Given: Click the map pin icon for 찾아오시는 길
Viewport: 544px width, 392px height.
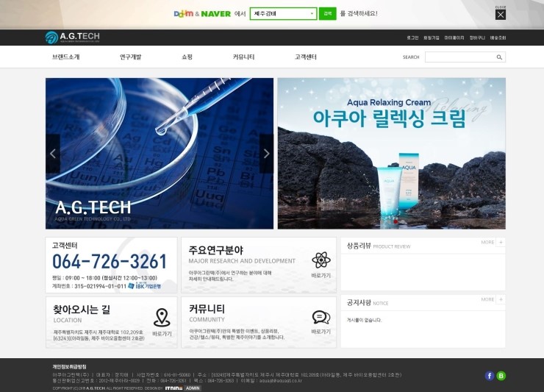Looking at the screenshot, I should coord(162,317).
